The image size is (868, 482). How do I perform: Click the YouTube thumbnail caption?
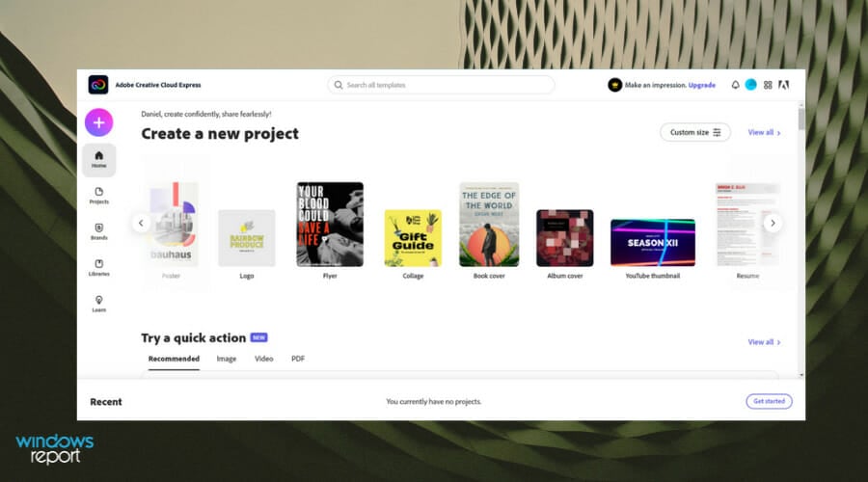[653, 276]
